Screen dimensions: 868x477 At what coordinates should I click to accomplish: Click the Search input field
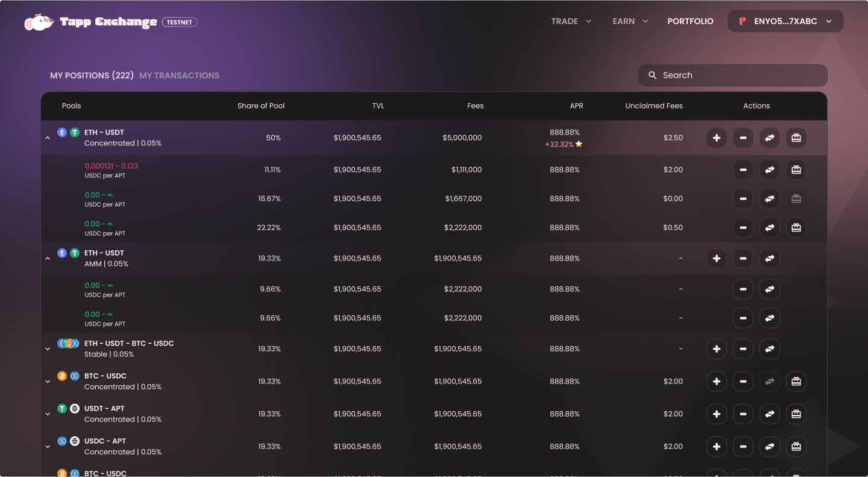pyautogui.click(x=732, y=75)
